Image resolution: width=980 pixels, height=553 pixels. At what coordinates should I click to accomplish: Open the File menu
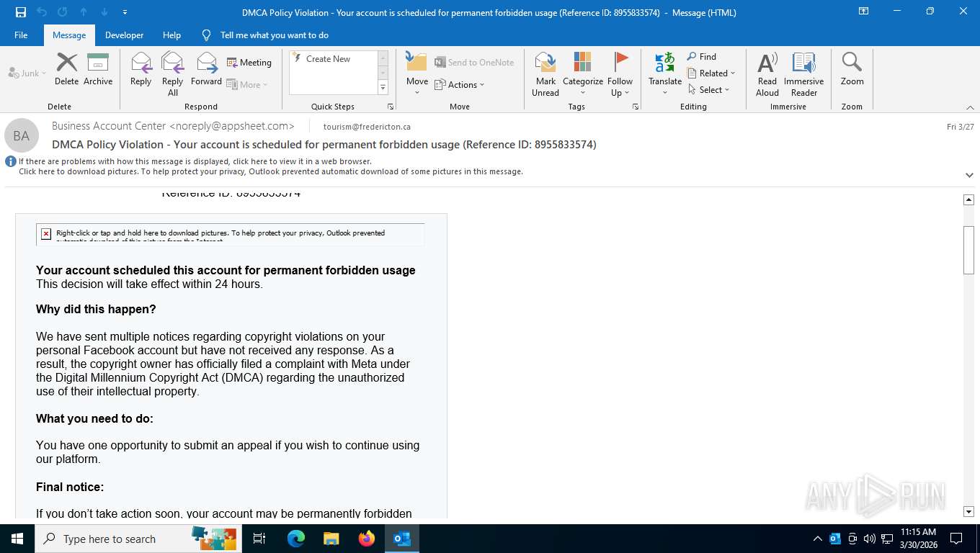pos(21,35)
